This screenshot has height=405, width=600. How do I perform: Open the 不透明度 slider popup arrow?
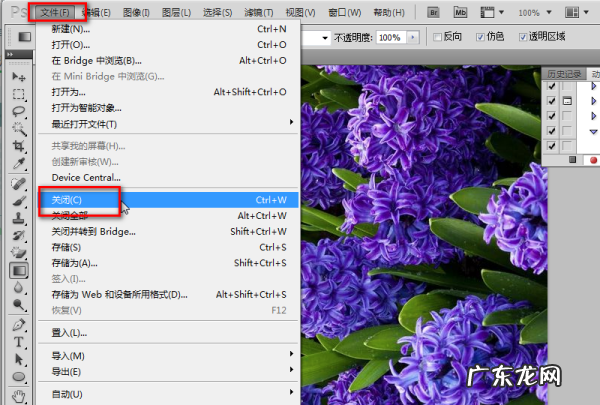pos(413,37)
